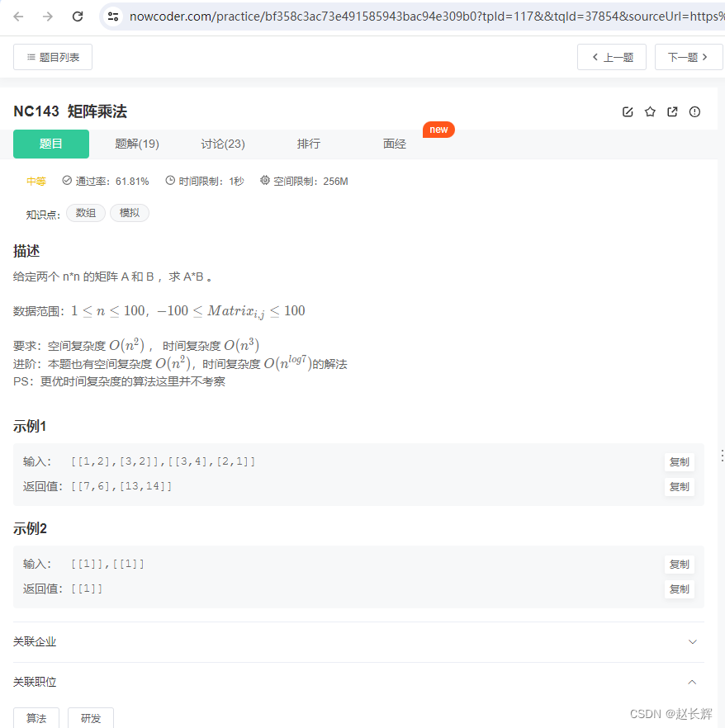Open the 面经 tab with new badge
The width and height of the screenshot is (725, 728).
pos(394,144)
